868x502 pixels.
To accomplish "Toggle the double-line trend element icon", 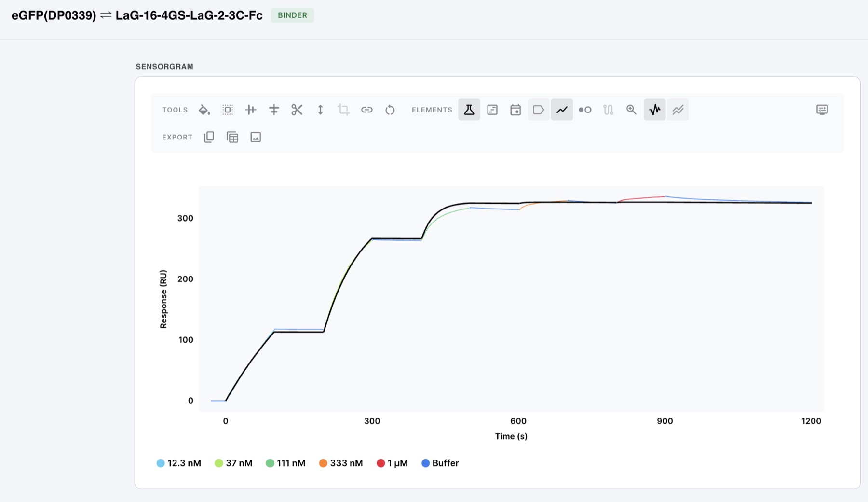I will (678, 110).
